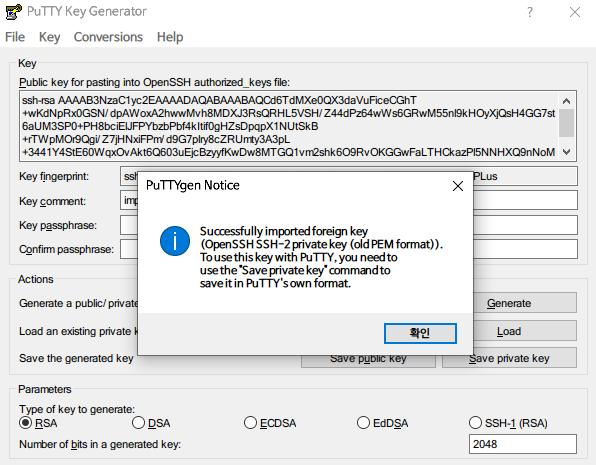Open the Key menu
Image resolution: width=596 pixels, height=465 pixels.
49,37
